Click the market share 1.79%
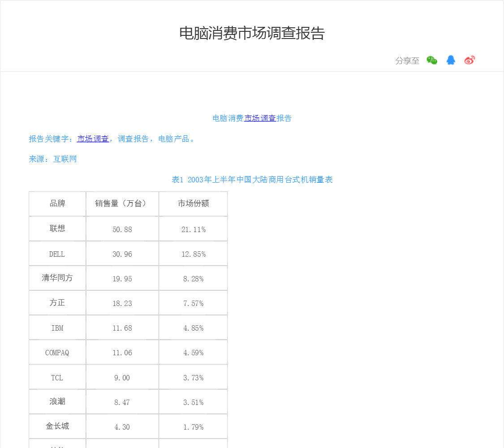 click(194, 427)
